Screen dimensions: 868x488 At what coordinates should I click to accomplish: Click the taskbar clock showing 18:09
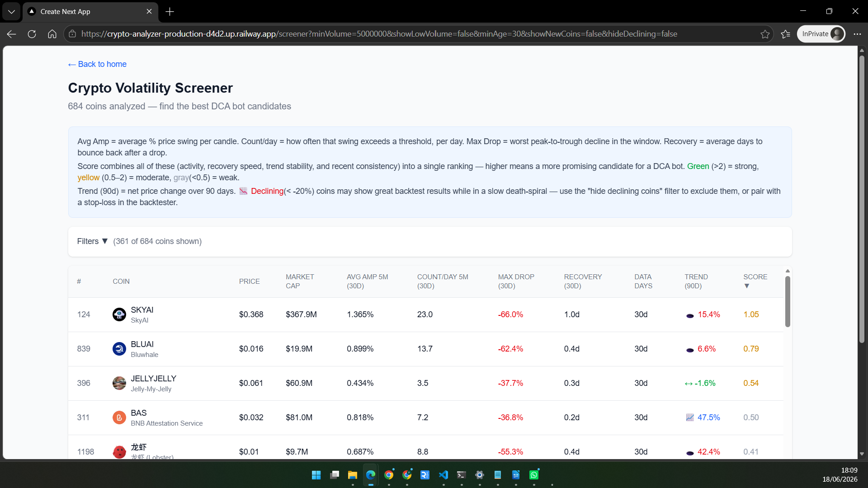click(849, 470)
